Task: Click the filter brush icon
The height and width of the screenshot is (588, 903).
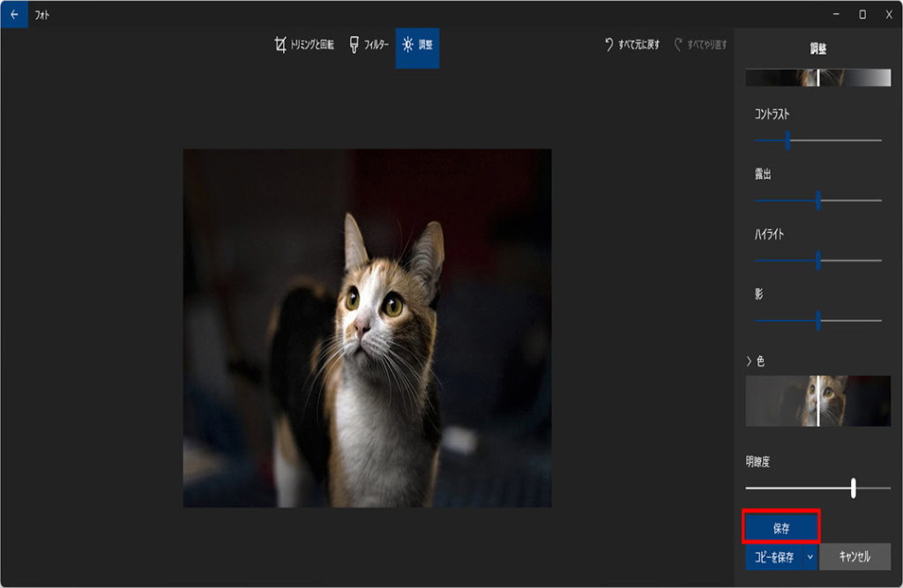Action: [354, 45]
